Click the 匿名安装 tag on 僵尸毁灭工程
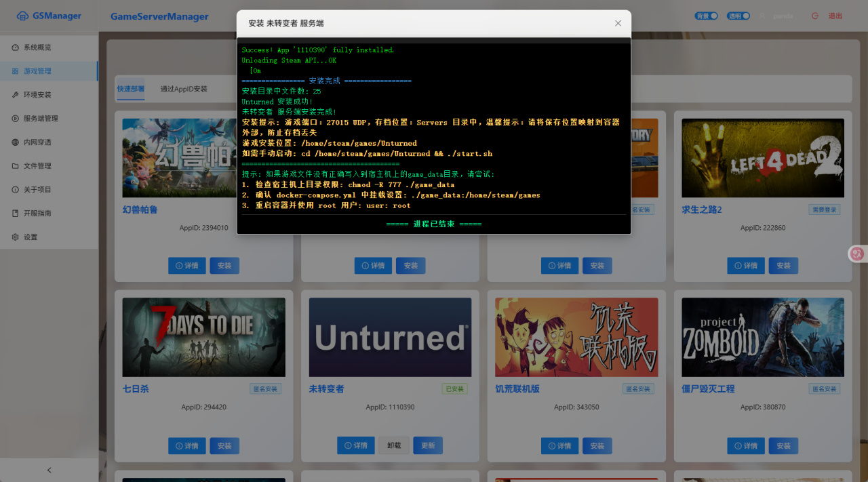 824,389
